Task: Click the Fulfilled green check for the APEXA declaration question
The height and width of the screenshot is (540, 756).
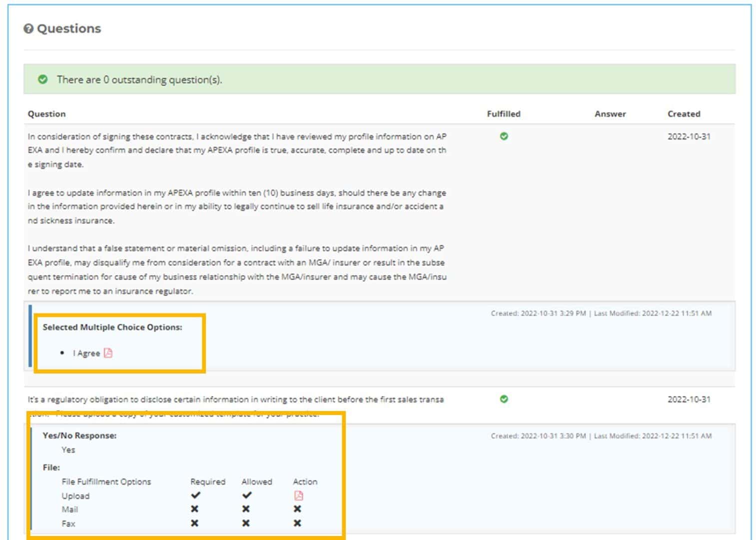Action: pyautogui.click(x=504, y=136)
